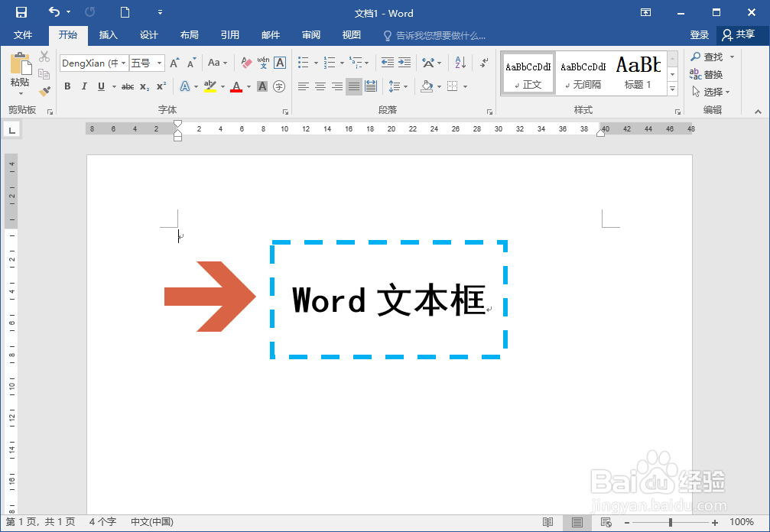Open the 选择 dropdown in editing group
Screen dimensions: 770x532
(710, 92)
